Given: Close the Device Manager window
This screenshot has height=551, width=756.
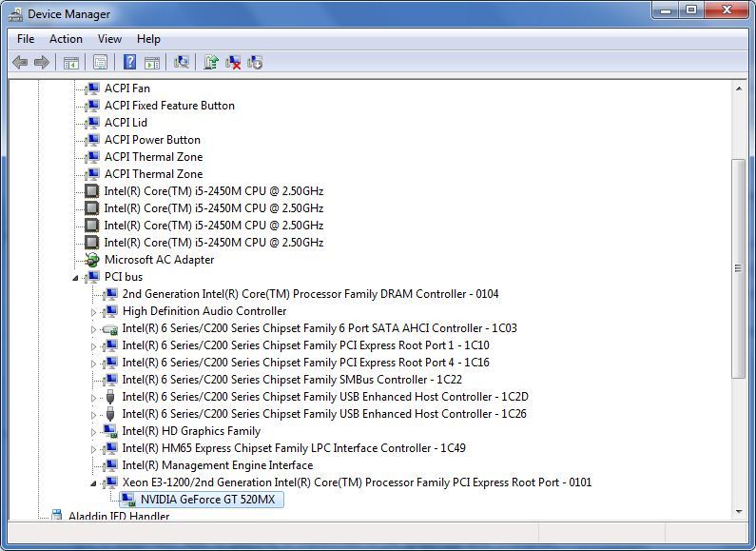Looking at the screenshot, I should pos(727,10).
